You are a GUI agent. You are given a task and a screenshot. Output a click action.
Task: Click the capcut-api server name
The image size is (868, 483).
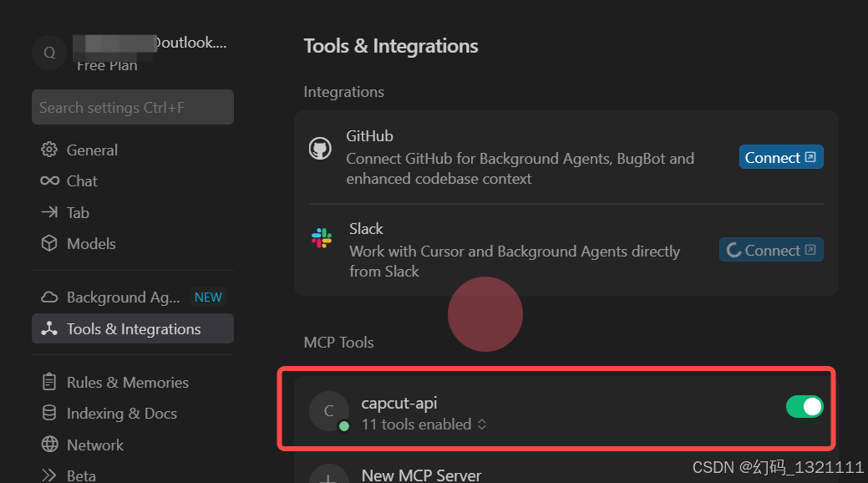[399, 404]
